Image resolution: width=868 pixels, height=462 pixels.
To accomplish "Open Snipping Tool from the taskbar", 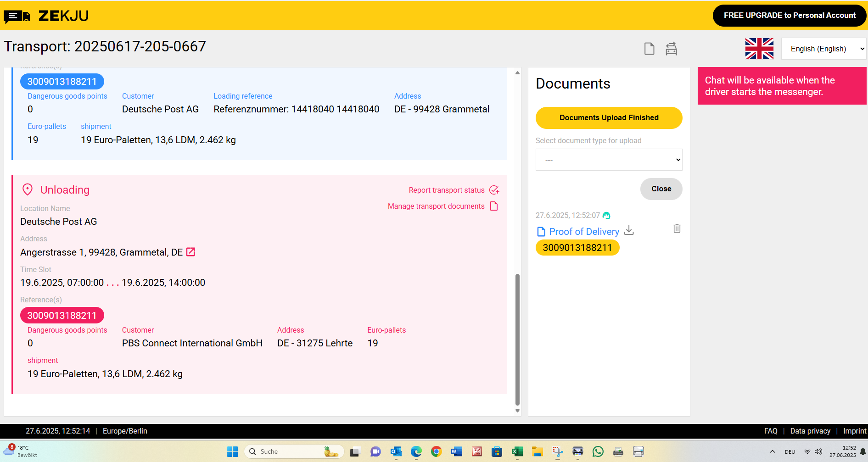I will click(x=558, y=452).
